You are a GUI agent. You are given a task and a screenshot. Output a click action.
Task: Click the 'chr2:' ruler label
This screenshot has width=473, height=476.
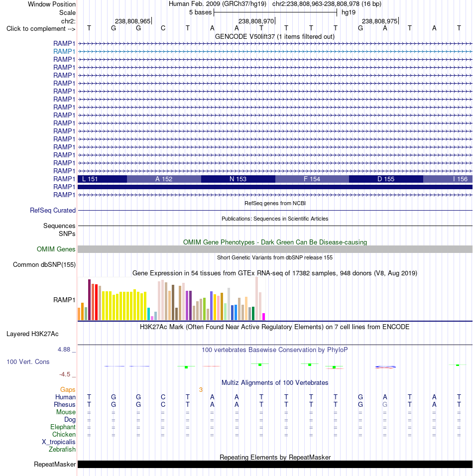coord(68,21)
